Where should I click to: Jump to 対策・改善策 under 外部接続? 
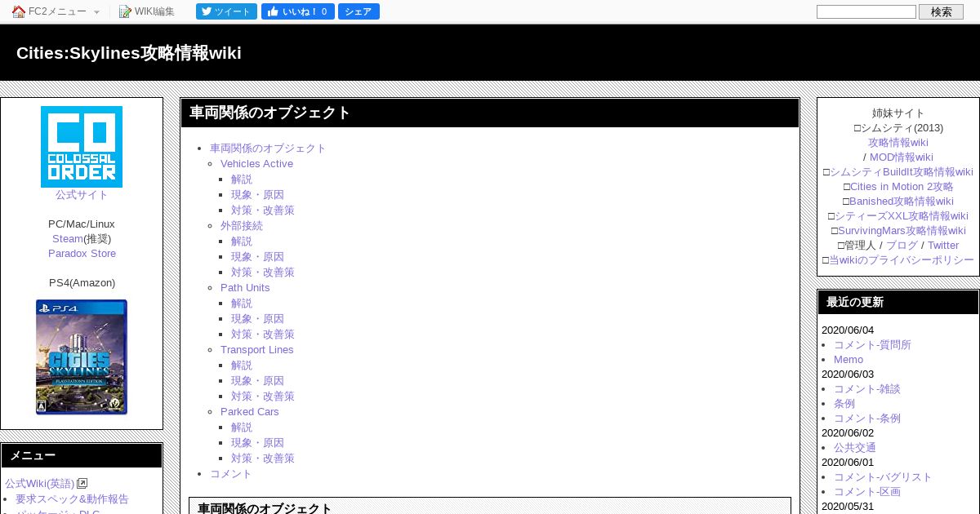tap(263, 273)
